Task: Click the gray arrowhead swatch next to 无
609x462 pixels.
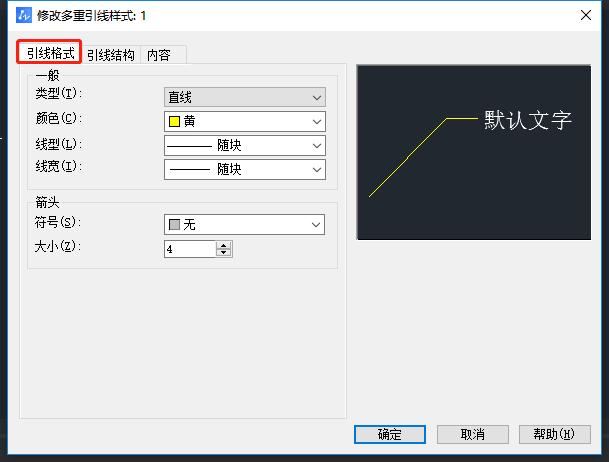Action: click(x=174, y=224)
